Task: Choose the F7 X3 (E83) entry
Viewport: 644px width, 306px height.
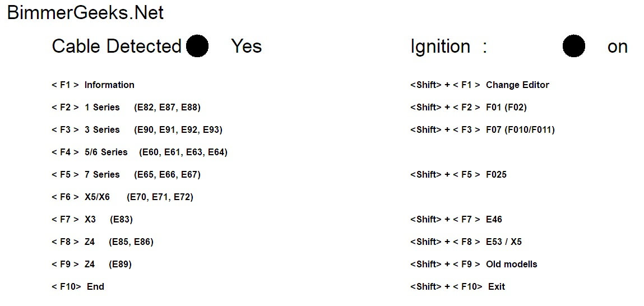Action: (92, 220)
